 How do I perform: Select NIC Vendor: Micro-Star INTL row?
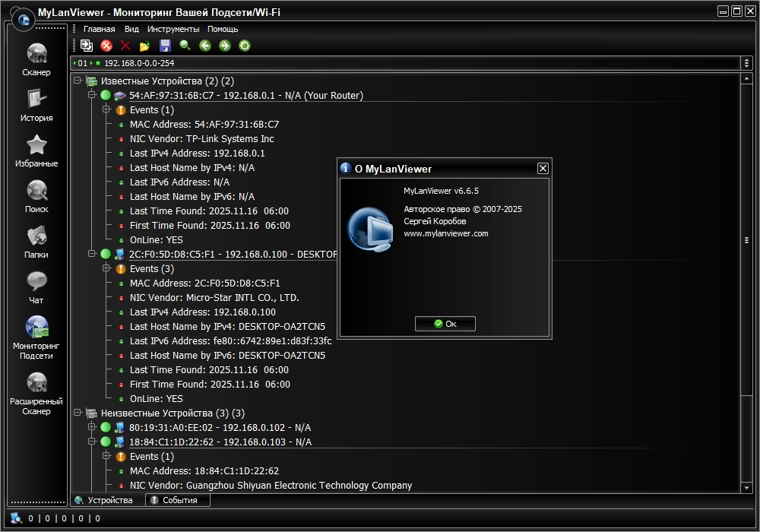click(214, 298)
